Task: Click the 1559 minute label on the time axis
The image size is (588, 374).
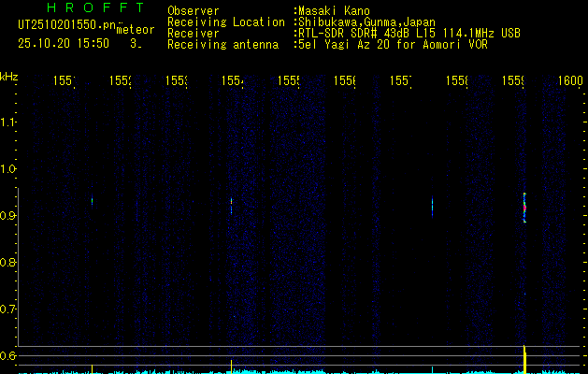Action: [513, 80]
